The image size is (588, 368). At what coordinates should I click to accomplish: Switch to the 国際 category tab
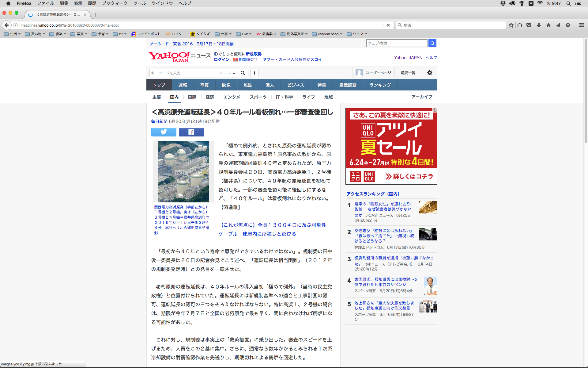[x=192, y=97]
